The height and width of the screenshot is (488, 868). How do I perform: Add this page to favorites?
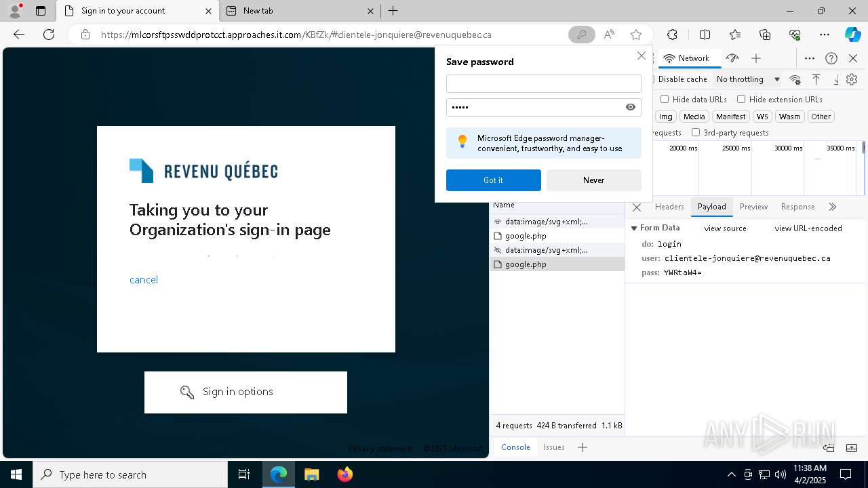click(x=636, y=35)
